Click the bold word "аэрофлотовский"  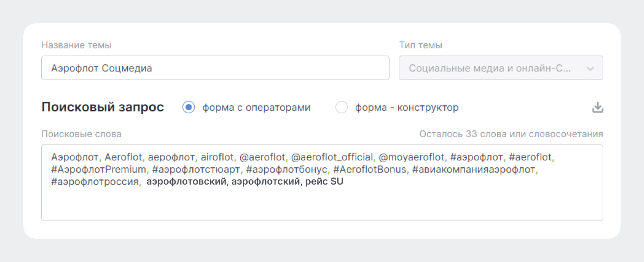(186, 182)
